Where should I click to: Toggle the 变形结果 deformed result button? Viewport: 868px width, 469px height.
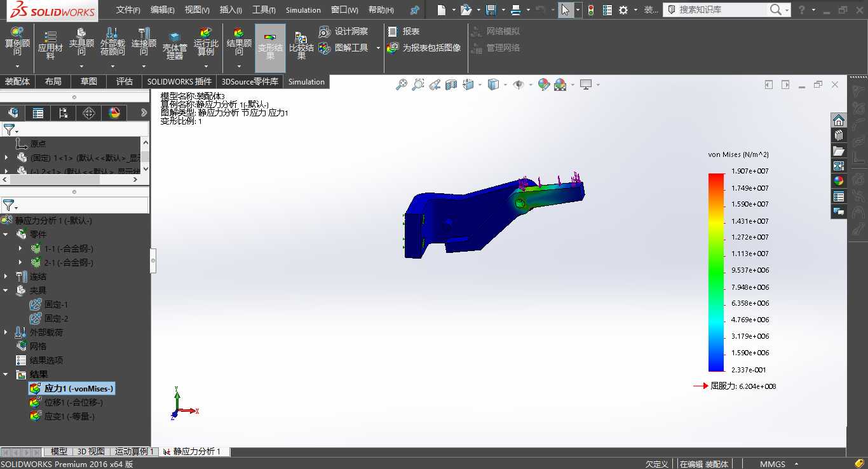[270, 47]
